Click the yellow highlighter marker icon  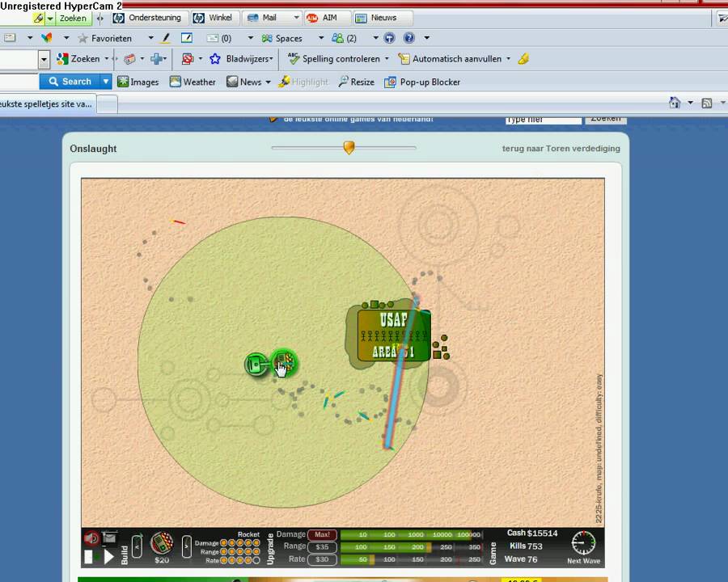tap(523, 59)
